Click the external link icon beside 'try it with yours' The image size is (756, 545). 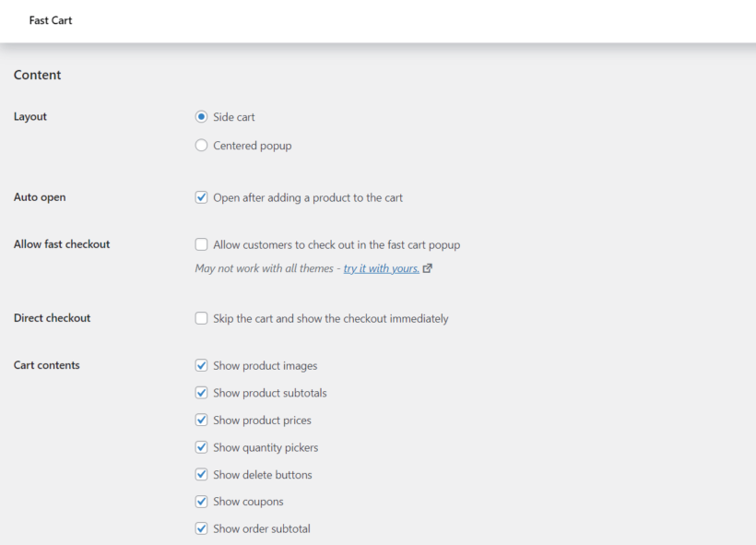[x=426, y=267]
